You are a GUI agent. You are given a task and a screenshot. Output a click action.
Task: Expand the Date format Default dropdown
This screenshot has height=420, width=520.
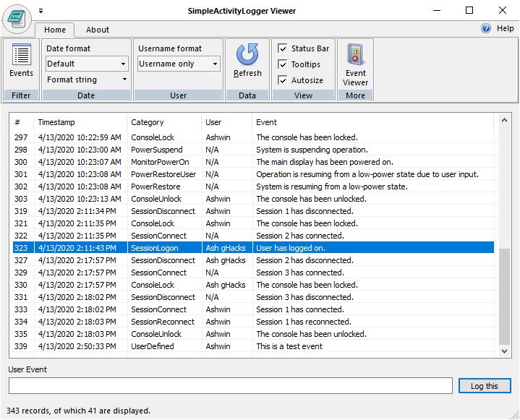123,64
